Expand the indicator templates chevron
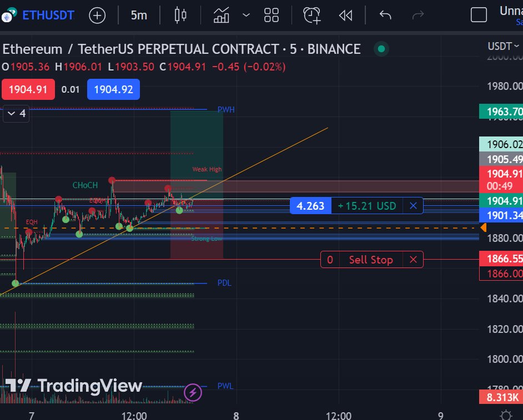 [x=247, y=15]
